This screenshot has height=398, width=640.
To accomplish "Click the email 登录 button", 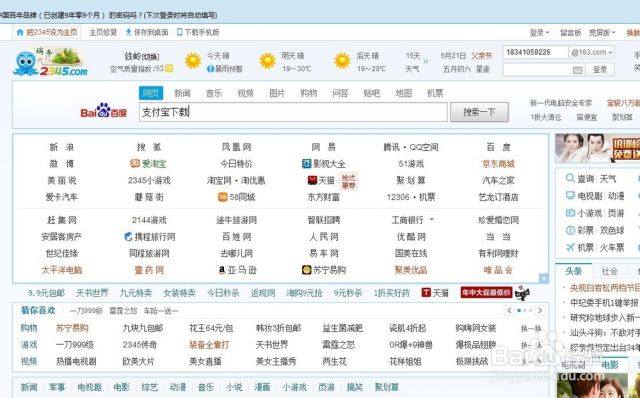I will pos(600,70).
